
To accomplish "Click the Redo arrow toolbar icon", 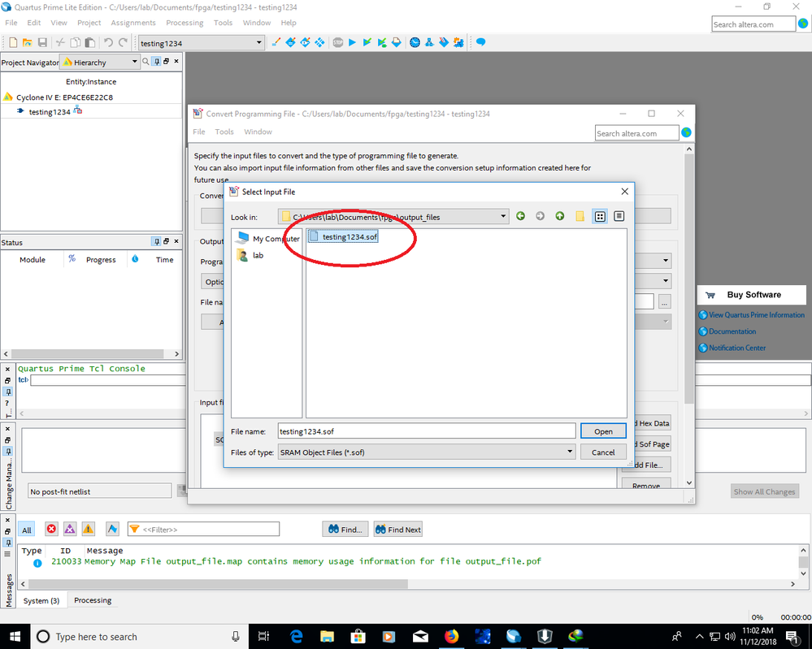I will pyautogui.click(x=124, y=42).
